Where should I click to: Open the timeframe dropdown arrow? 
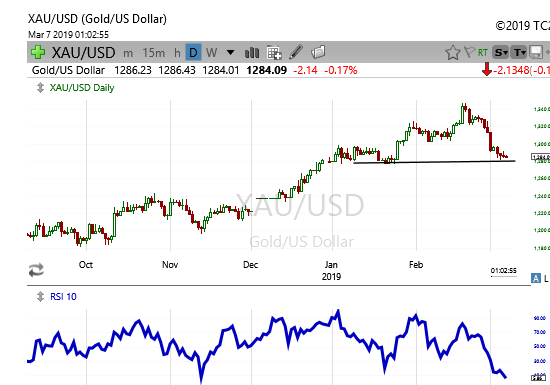tap(230, 53)
